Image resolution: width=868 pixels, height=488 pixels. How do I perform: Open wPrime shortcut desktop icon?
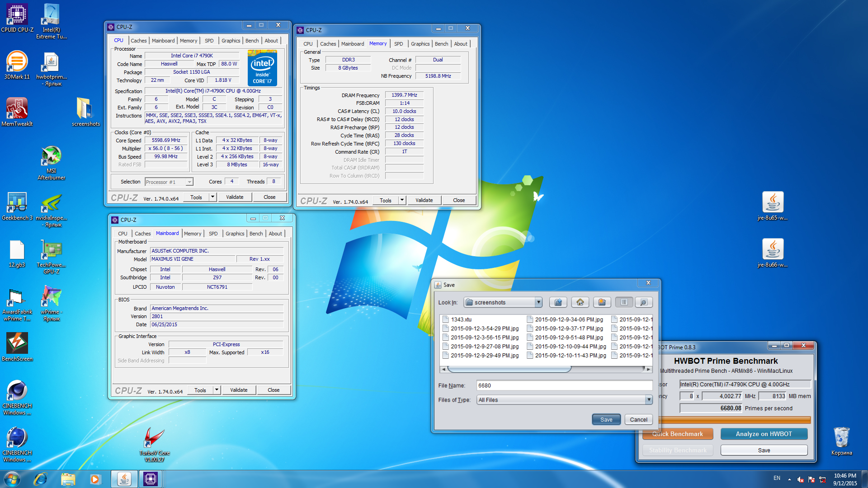click(x=52, y=304)
